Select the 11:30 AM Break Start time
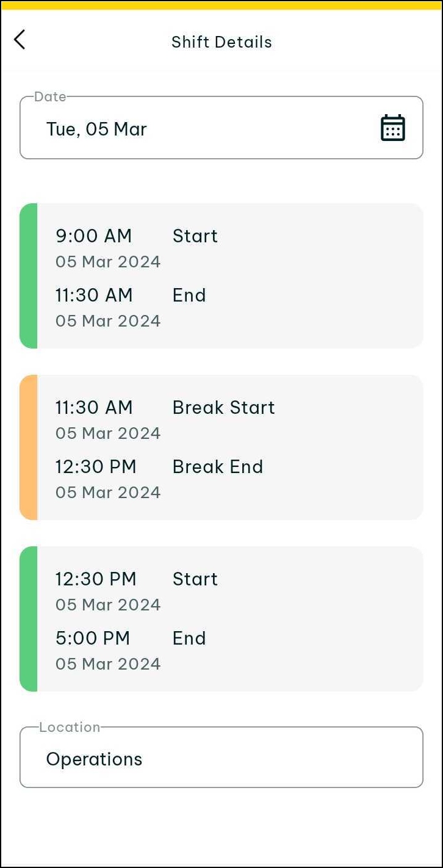 point(94,408)
